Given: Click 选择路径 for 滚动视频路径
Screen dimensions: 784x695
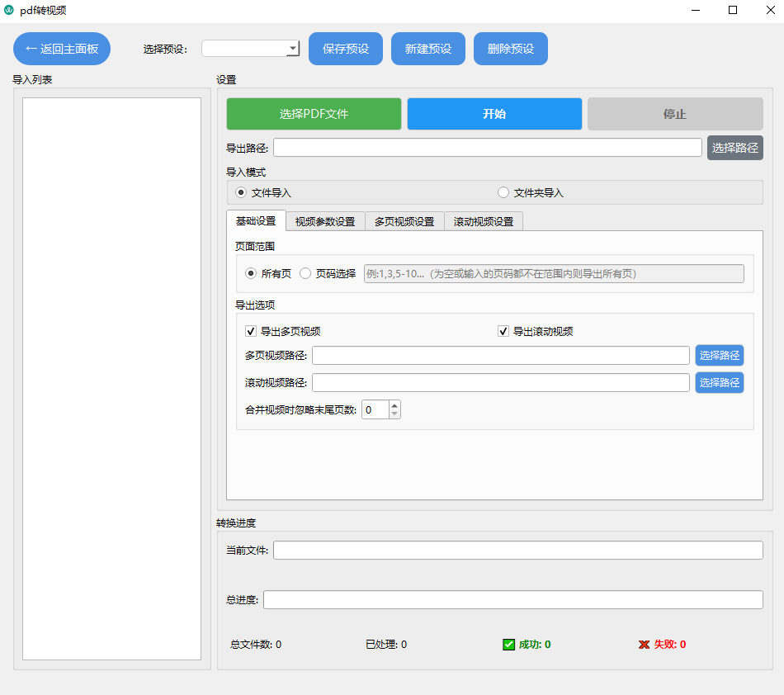Looking at the screenshot, I should [x=720, y=383].
